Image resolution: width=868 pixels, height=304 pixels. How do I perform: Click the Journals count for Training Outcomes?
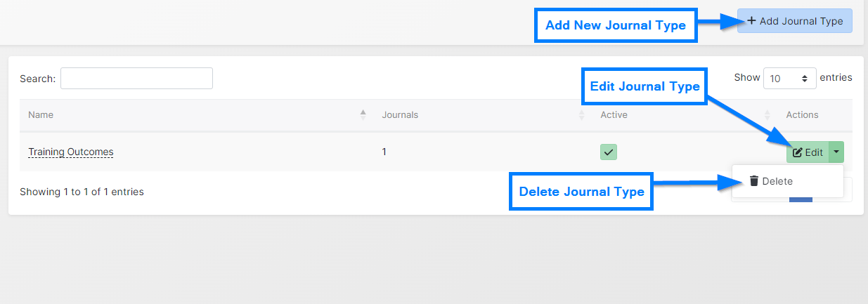pyautogui.click(x=384, y=152)
